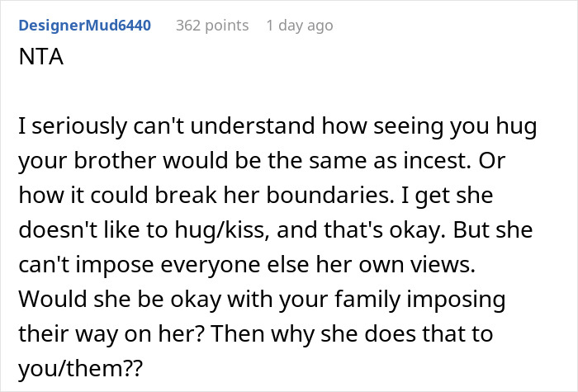Click the hug/kiss text in the comment
Image resolution: width=578 pixels, height=392 pixels.
coord(221,230)
